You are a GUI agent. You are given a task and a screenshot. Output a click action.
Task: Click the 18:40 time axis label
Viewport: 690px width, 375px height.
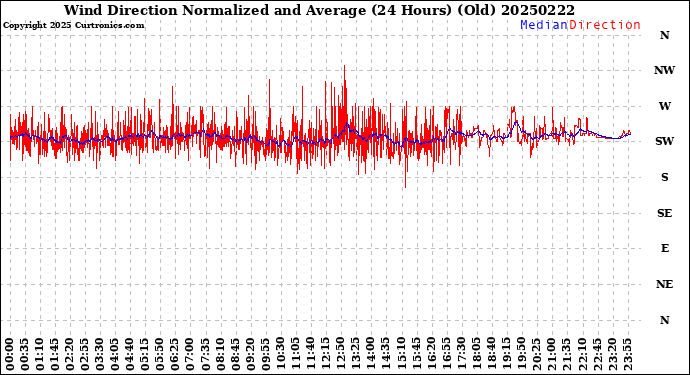[x=491, y=354]
